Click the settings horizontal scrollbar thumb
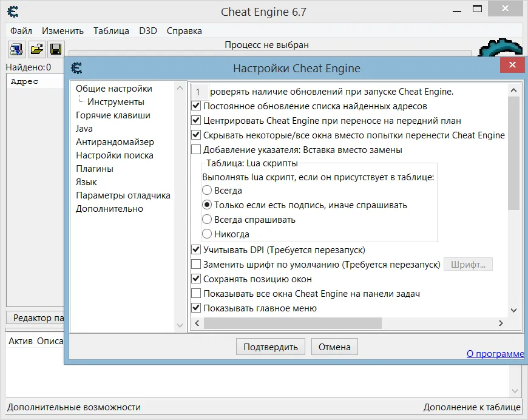Image resolution: width=528 pixels, height=420 pixels. tap(293, 323)
